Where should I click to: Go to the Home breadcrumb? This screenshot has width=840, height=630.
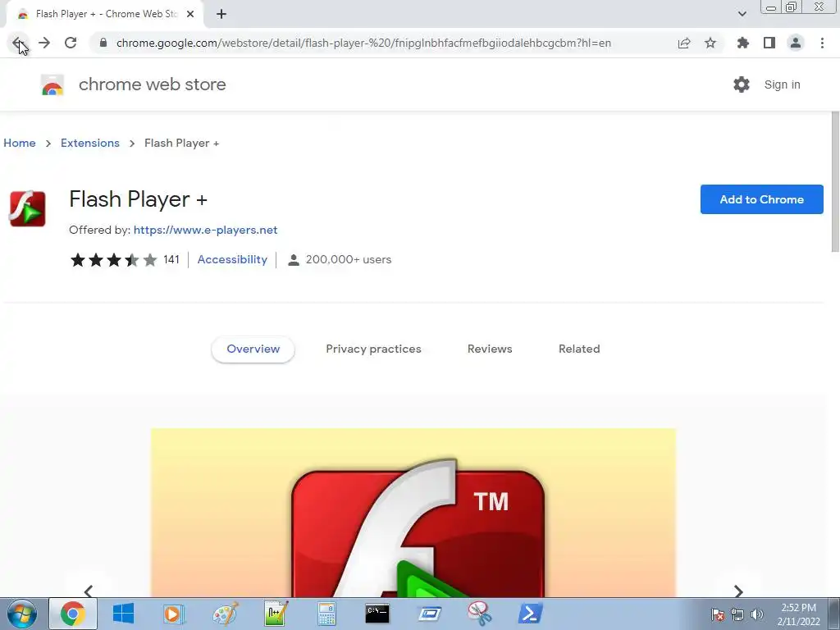pyautogui.click(x=20, y=143)
